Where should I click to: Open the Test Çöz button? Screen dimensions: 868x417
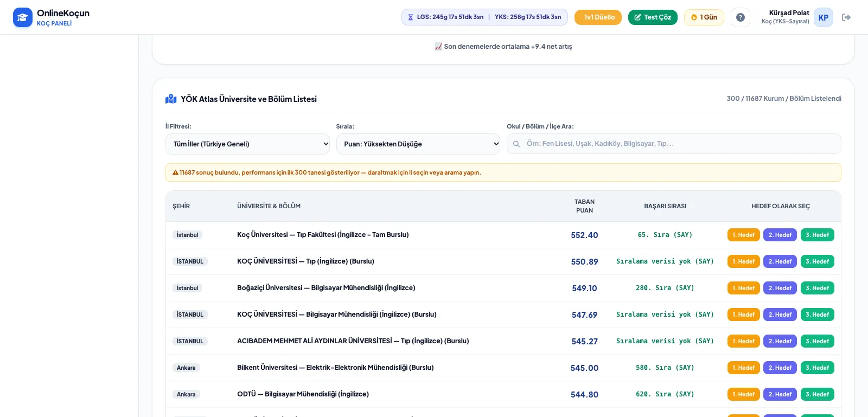[x=653, y=17]
